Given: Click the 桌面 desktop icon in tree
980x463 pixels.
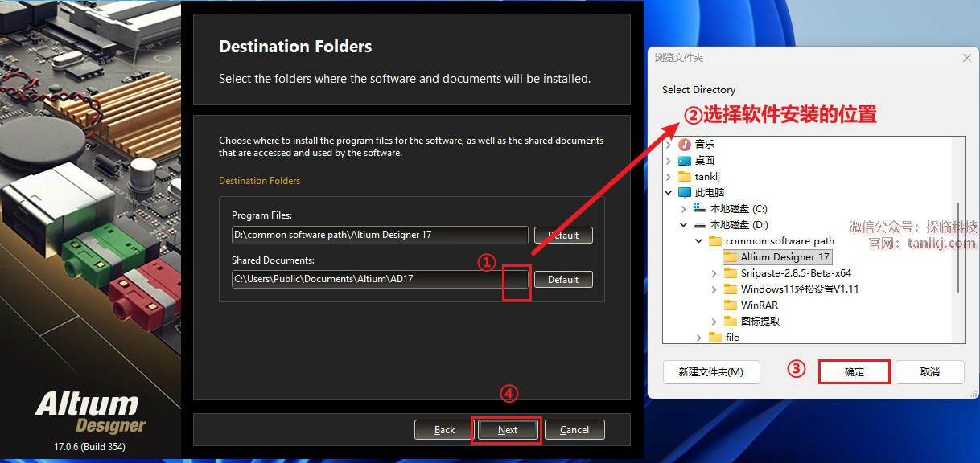Looking at the screenshot, I should click(x=685, y=161).
